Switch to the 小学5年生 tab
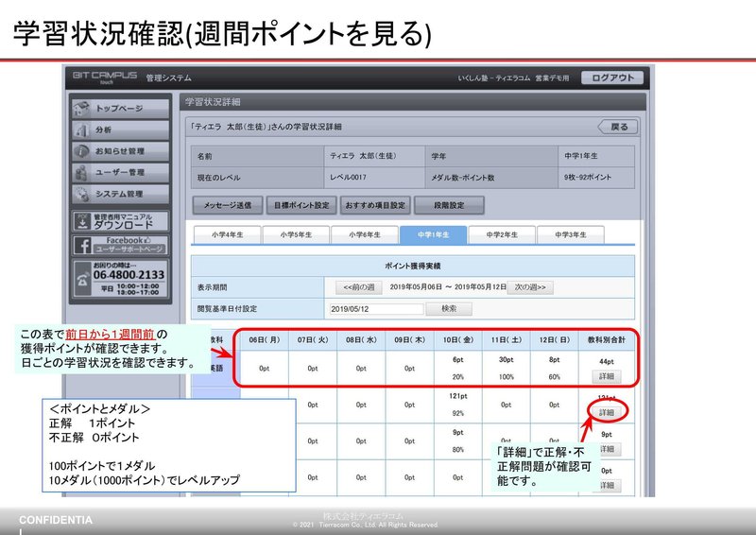756x535 pixels. [296, 235]
